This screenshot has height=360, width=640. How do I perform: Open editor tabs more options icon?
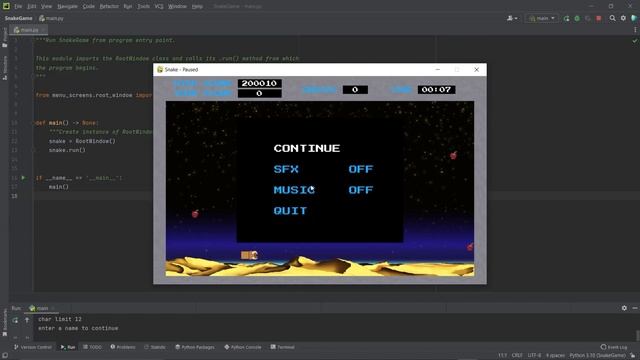coord(635,30)
